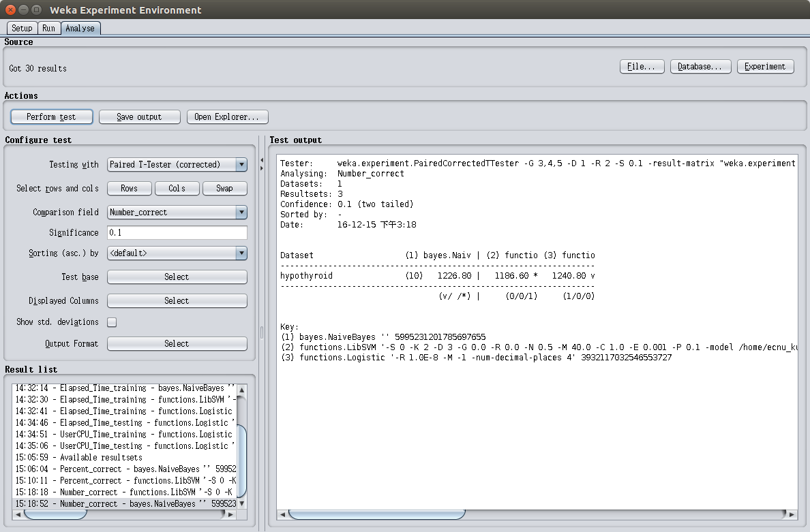Click Save output button
This screenshot has height=532, width=810.
point(139,117)
